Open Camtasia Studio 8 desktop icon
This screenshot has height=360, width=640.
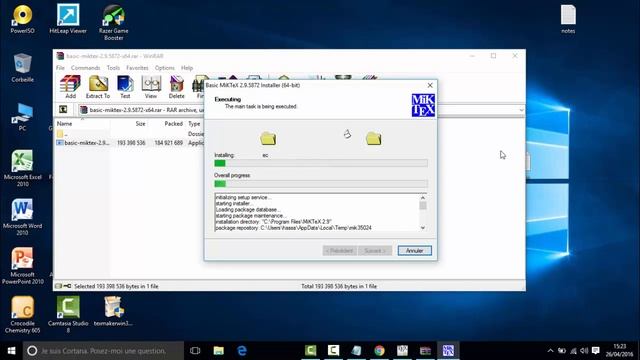[68, 314]
